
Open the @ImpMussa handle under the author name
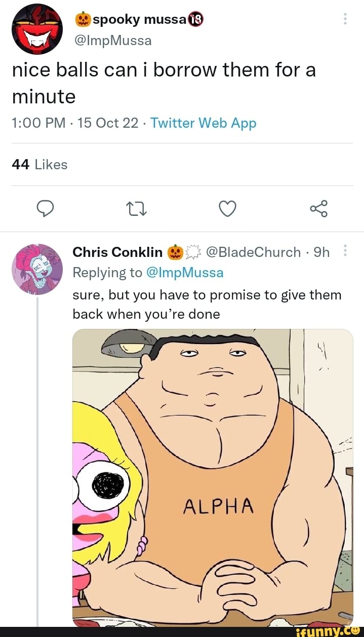[113, 40]
